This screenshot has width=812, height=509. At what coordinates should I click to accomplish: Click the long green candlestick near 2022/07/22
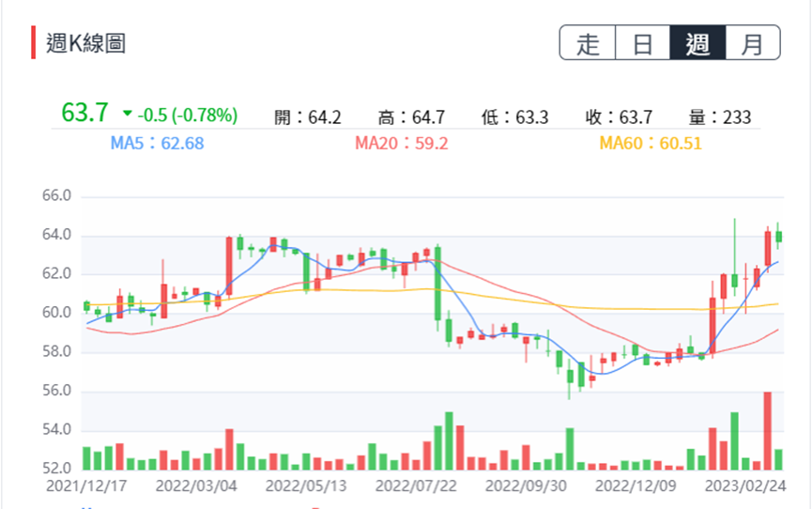point(437,284)
